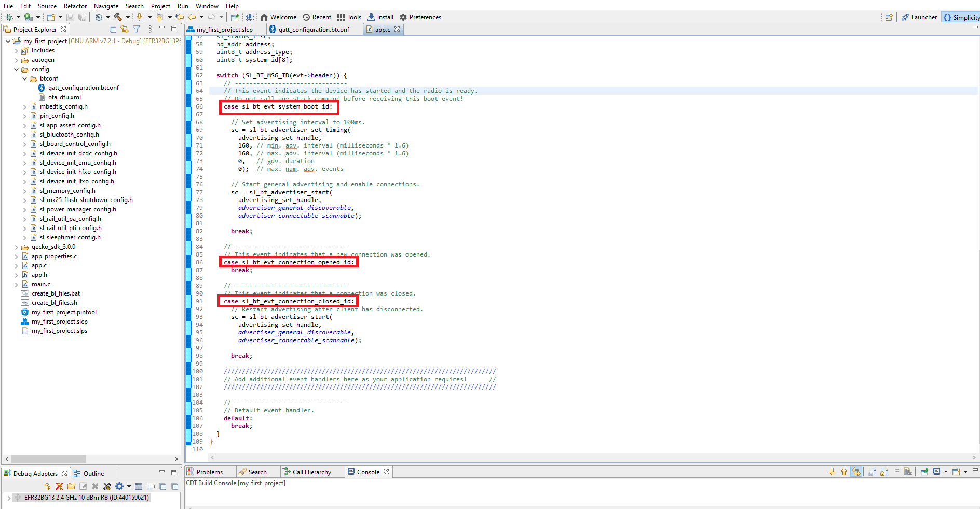Click Console scroll-up yellow arrow icon
Image resolution: width=980 pixels, height=509 pixels.
click(844, 472)
